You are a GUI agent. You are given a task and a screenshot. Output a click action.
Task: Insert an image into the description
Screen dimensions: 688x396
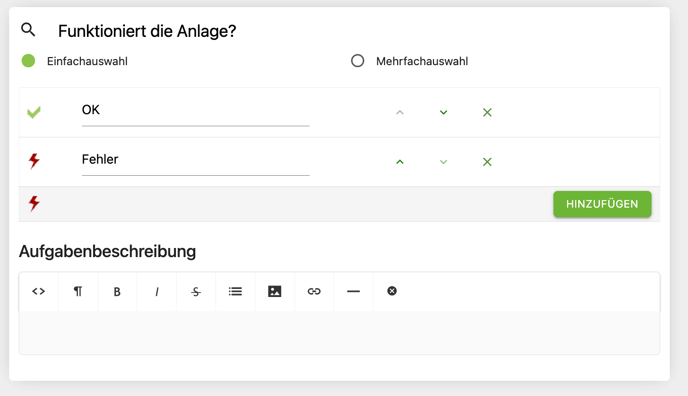pyautogui.click(x=275, y=291)
